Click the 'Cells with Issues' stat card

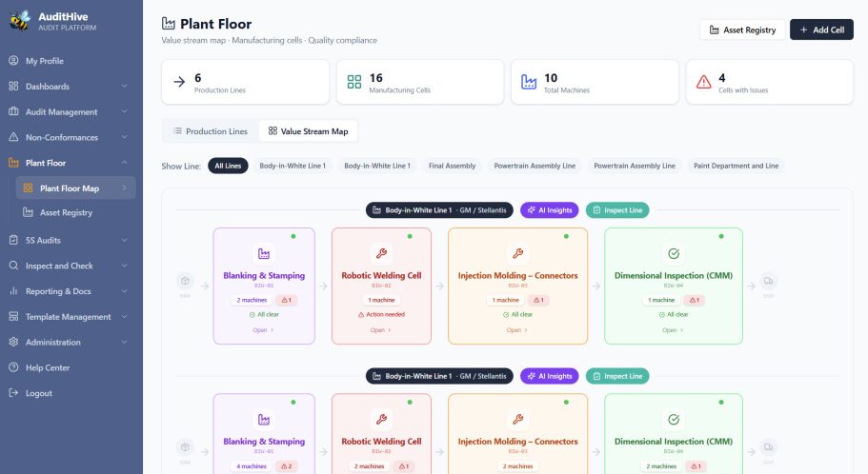[770, 82]
